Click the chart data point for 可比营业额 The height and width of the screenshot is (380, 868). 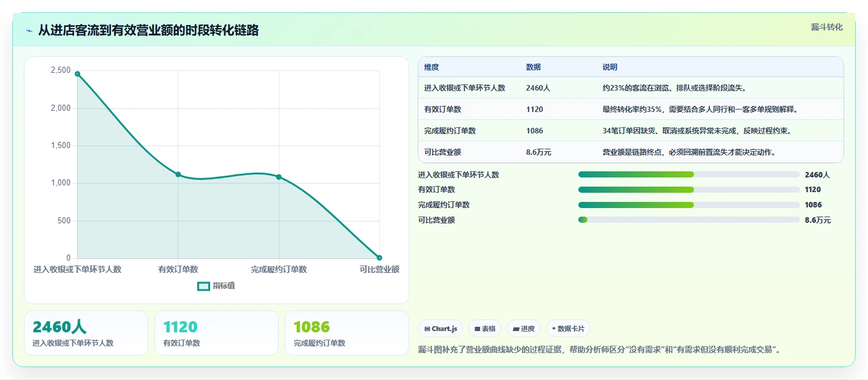point(379,258)
